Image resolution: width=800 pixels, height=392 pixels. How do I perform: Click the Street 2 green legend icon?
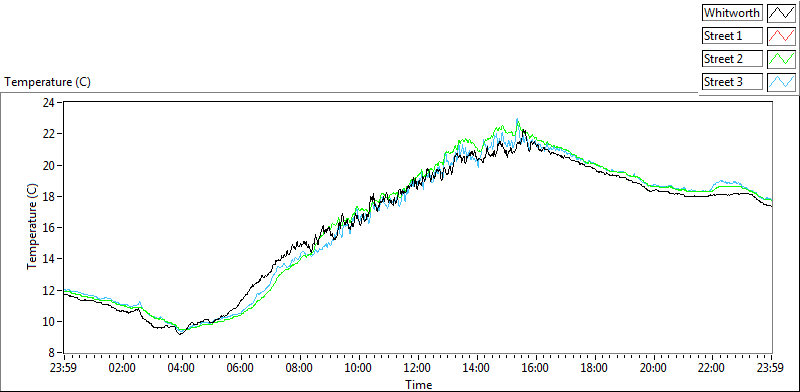[x=781, y=59]
